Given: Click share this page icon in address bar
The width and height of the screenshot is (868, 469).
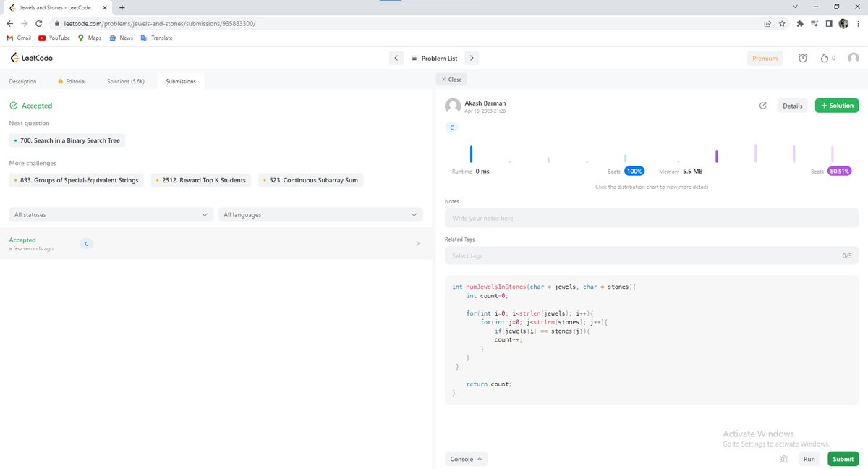Looking at the screenshot, I should [767, 23].
